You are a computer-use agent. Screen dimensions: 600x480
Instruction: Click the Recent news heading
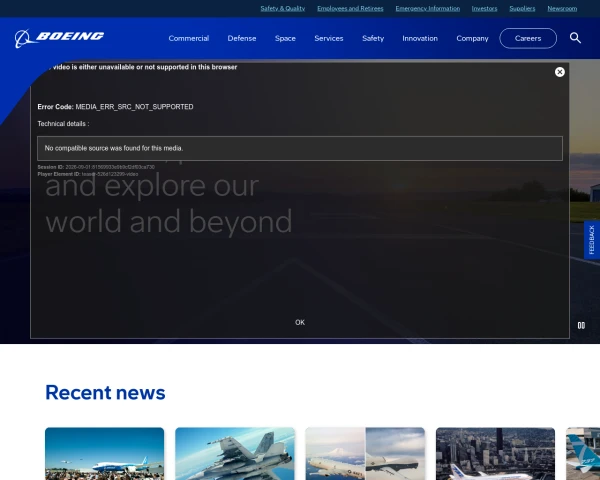105,392
